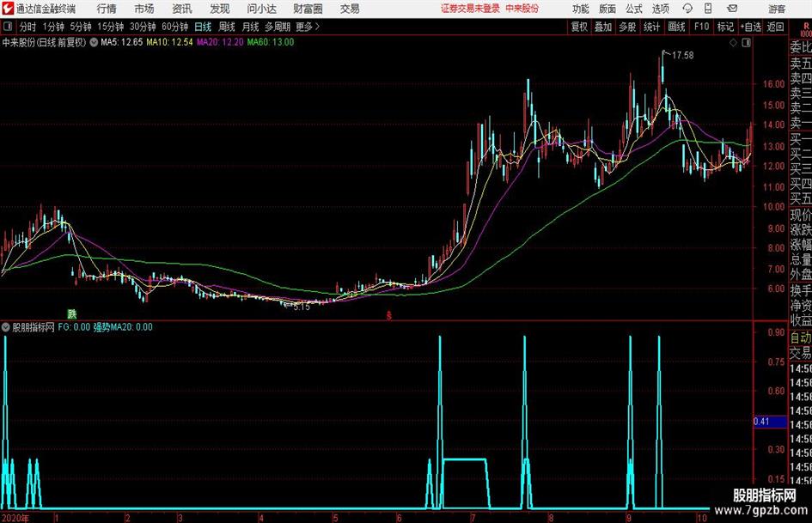This screenshot has width=812, height=523.
Task: Switch to the 60分钟 period tab
Action: (175, 27)
